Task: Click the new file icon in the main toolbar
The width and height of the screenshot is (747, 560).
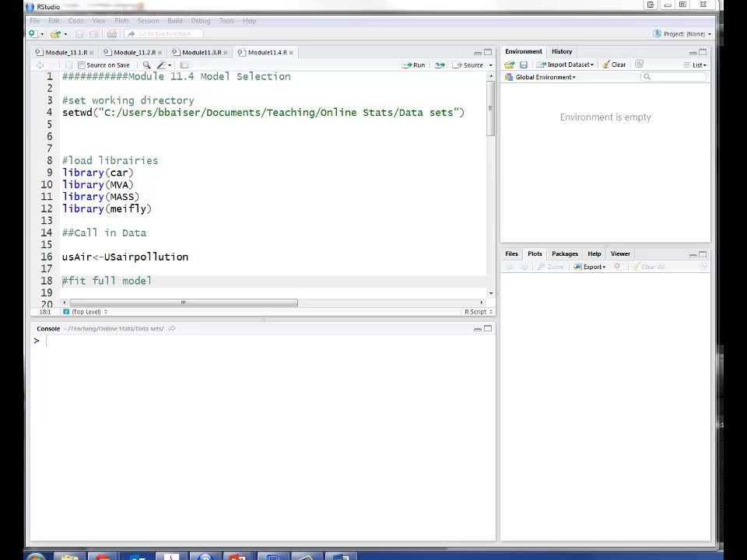Action: click(x=31, y=33)
